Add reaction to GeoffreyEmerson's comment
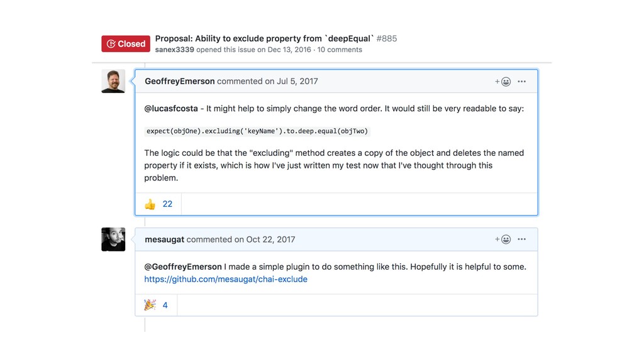 tap(502, 82)
